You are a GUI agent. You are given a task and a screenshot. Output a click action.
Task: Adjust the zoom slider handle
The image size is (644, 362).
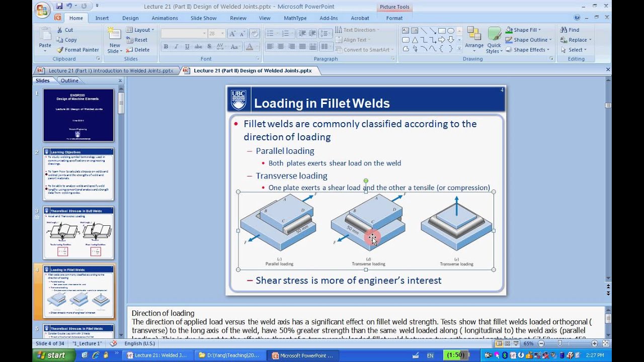(x=559, y=343)
